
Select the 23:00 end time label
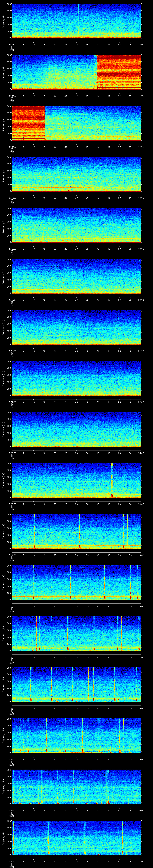141,453
